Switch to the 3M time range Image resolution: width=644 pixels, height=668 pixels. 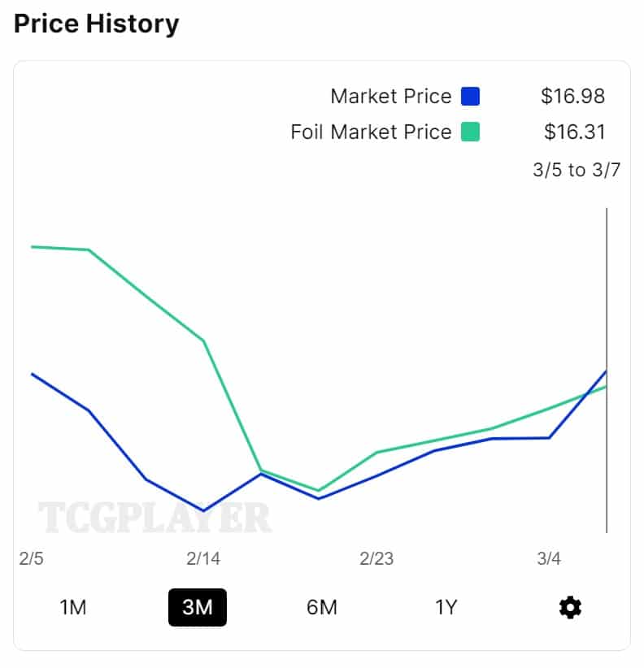(198, 607)
